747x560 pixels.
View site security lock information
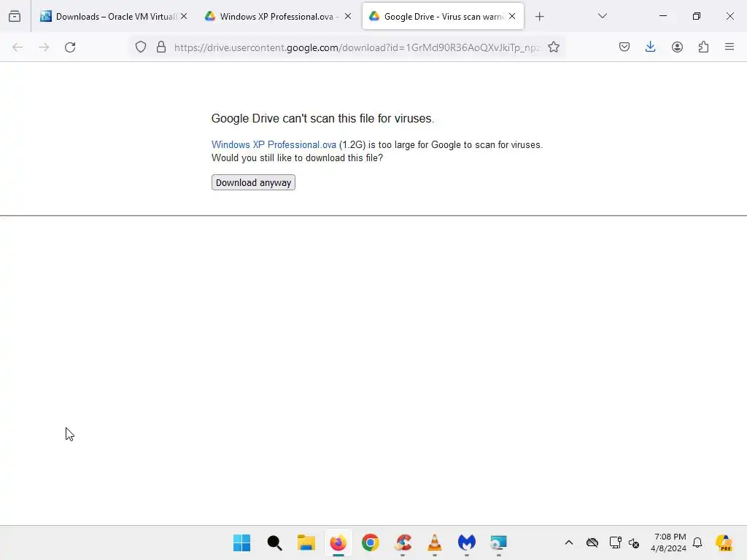(161, 47)
